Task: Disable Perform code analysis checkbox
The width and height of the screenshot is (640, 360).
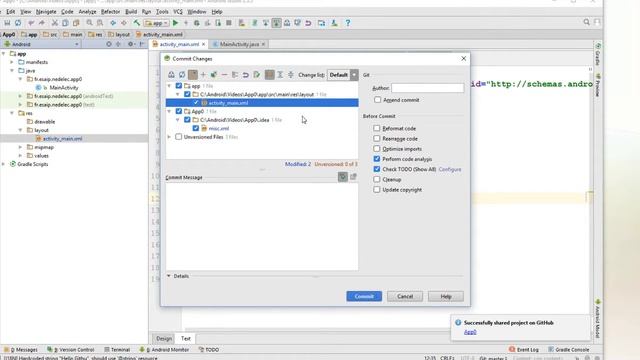Action: [377, 159]
